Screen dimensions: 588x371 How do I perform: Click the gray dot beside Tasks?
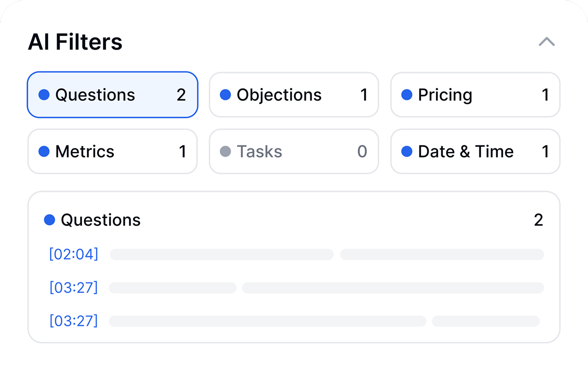[x=226, y=151]
